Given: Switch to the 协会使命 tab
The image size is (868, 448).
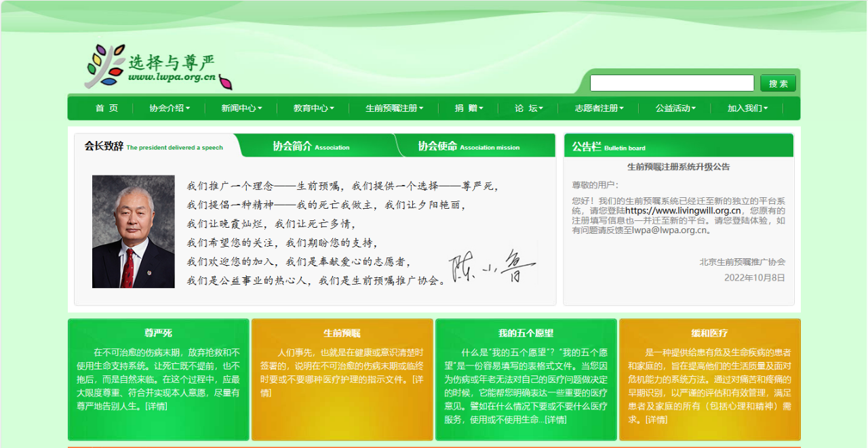Looking at the screenshot, I should [469, 146].
